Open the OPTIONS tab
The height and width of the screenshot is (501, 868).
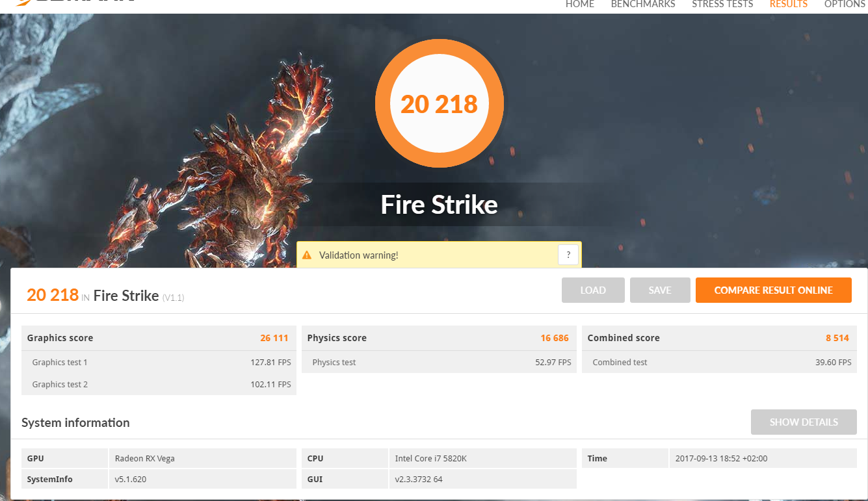coord(845,5)
